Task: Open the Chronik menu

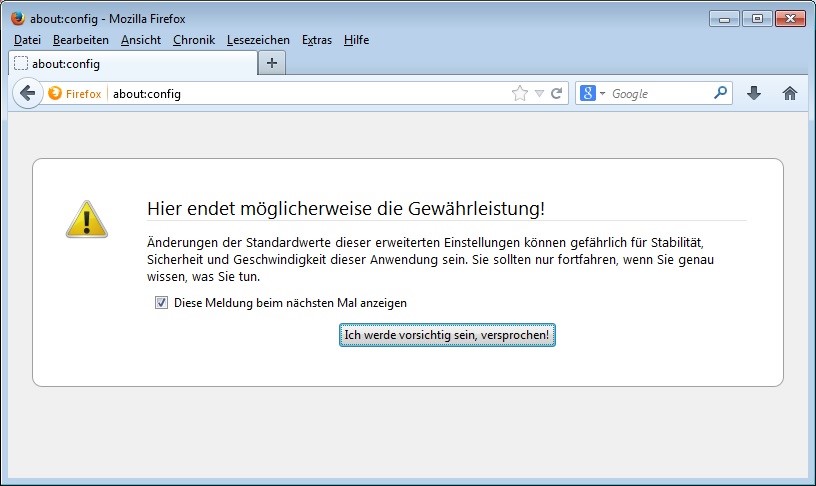Action: point(193,40)
